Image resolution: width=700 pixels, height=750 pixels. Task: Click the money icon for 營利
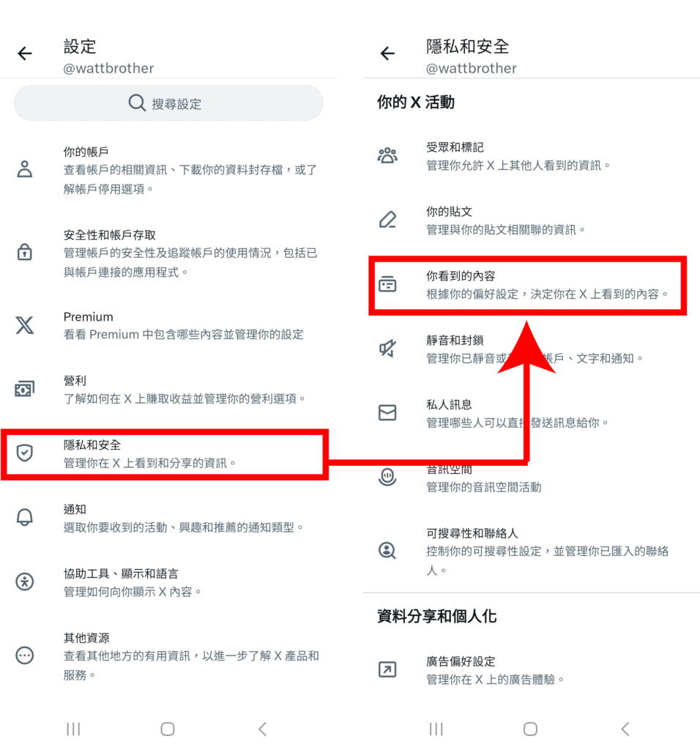coord(25,389)
